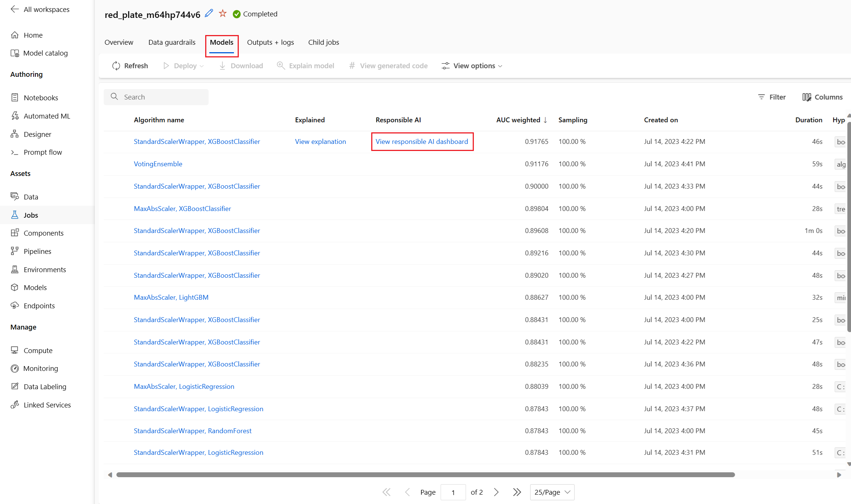Click View responsible AI dashboard link

(x=422, y=142)
